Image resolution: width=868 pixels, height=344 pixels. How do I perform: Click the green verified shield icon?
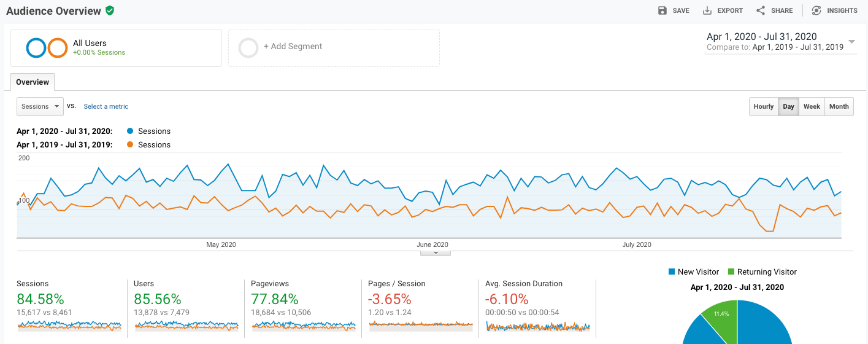click(110, 10)
